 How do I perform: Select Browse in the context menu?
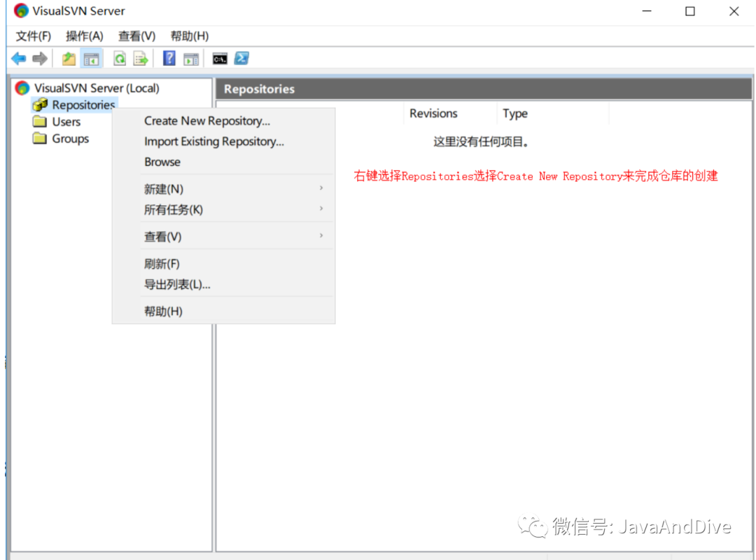(224, 162)
